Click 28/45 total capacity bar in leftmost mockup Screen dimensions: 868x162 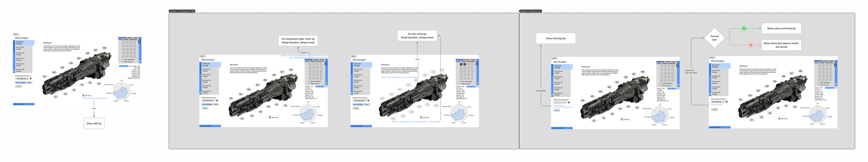(125, 66)
